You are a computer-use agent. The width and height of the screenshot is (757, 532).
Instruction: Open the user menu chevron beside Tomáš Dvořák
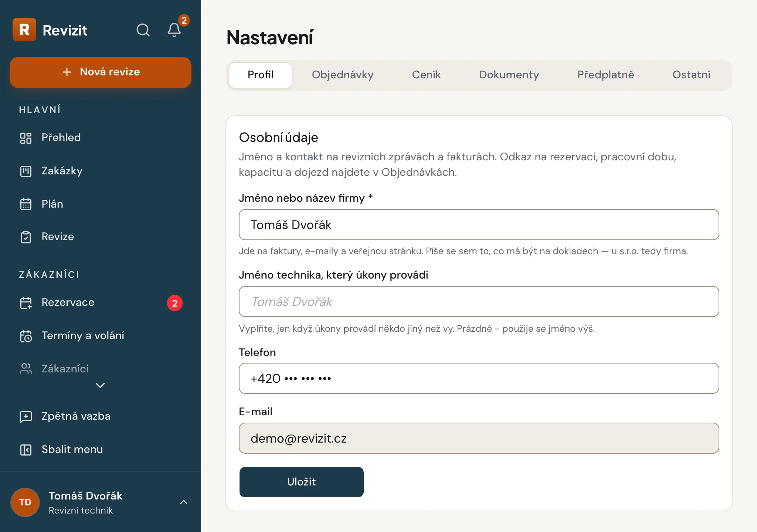pos(184,502)
